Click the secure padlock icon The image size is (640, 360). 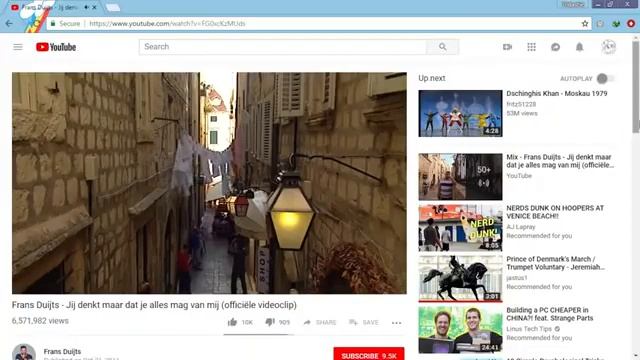click(x=52, y=24)
